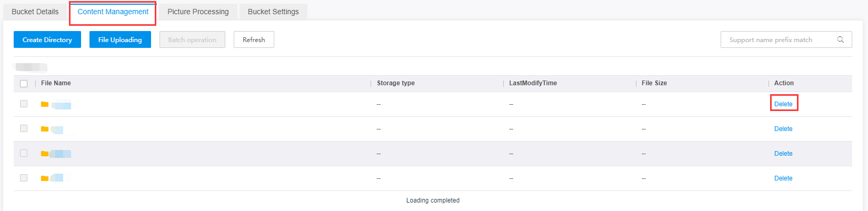Click the Create Directory button
Screen dimensions: 868x211
coord(47,39)
